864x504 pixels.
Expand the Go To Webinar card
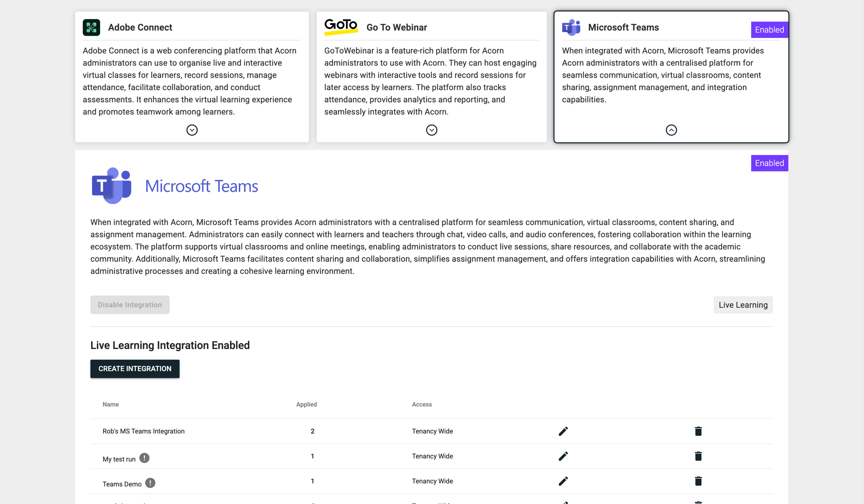[431, 130]
